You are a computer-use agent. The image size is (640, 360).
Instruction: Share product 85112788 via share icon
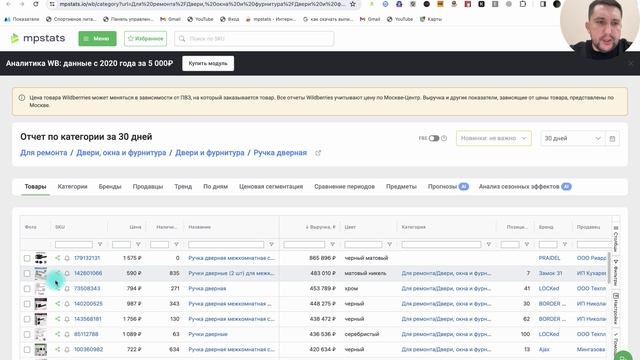(58, 334)
